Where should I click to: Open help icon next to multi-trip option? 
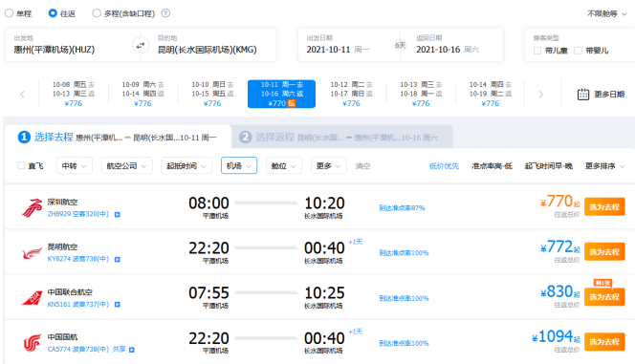pyautogui.click(x=165, y=13)
